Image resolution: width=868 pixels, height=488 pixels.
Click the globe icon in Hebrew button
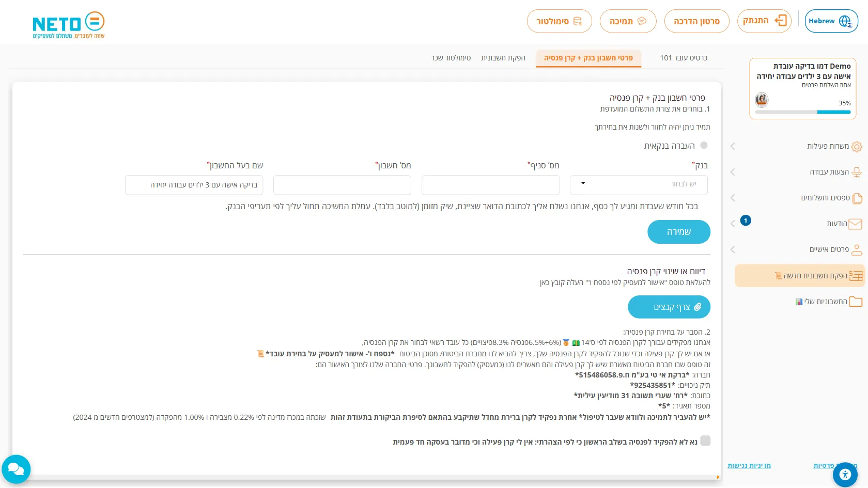(845, 21)
